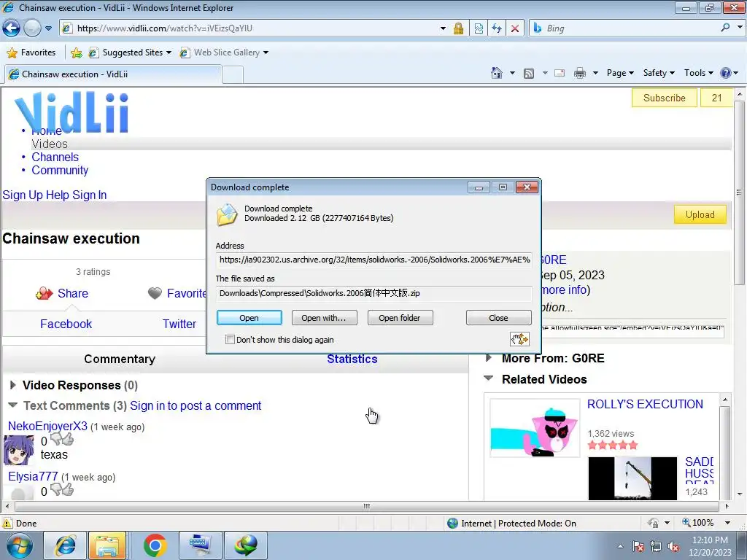Open NekoEnjoyerX3 profile link

(47, 426)
